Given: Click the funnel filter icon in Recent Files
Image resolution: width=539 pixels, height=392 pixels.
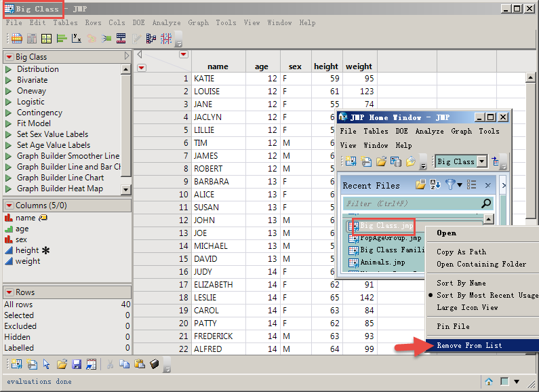Looking at the screenshot, I should tap(450, 184).
